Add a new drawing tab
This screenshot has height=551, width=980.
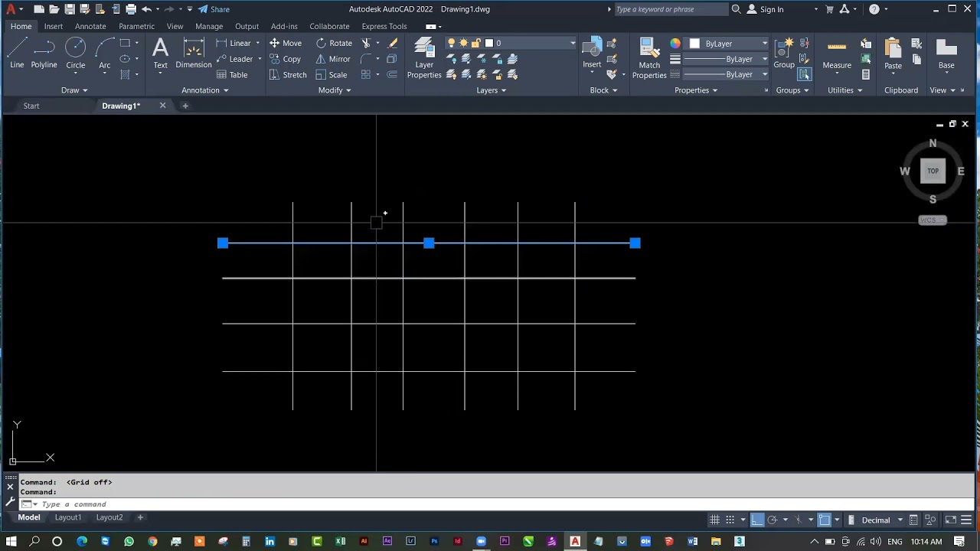185,106
